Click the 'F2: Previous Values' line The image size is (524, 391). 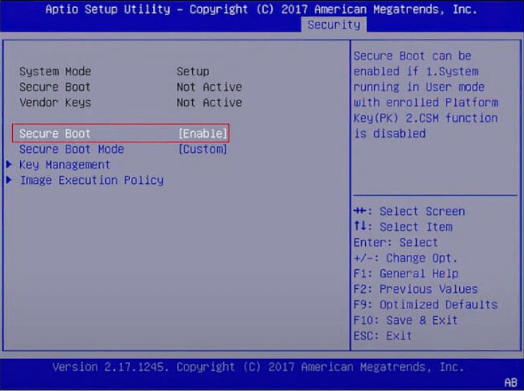(415, 289)
